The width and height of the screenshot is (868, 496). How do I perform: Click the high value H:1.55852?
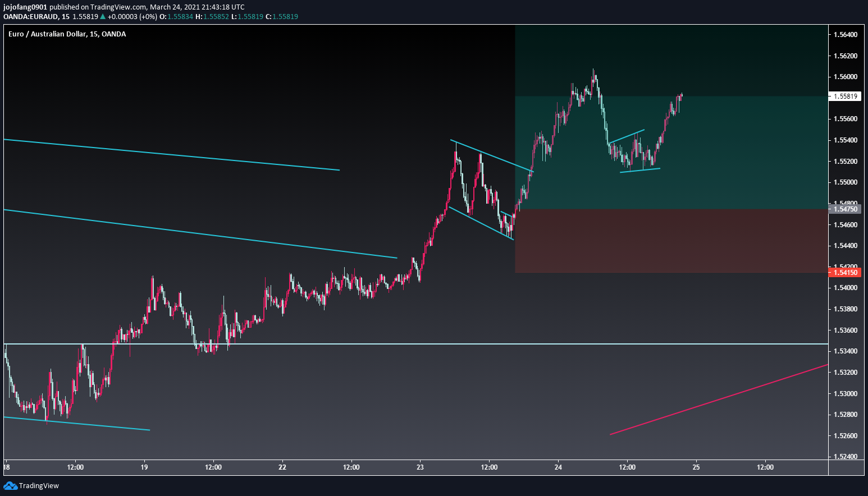tap(212, 16)
